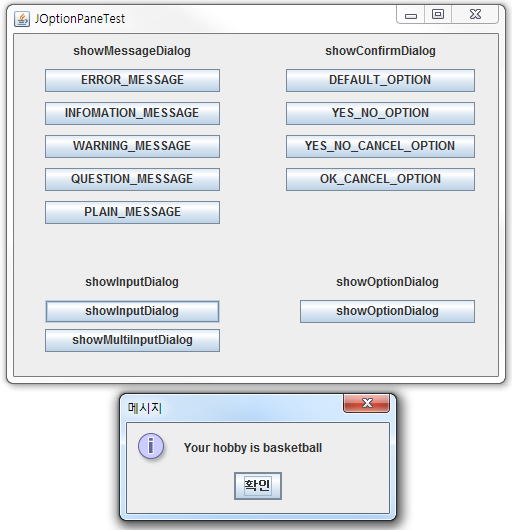The height and width of the screenshot is (530, 512).
Task: Click the showConfirmDialog heading label
Action: tap(380, 51)
